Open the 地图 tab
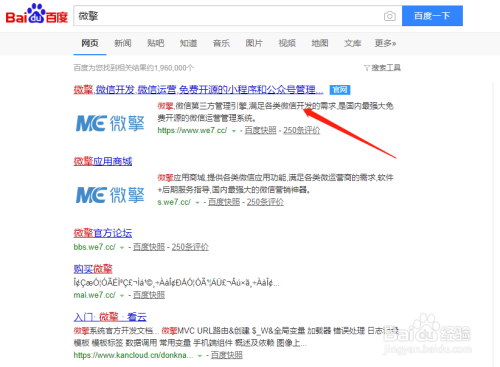 coord(320,43)
